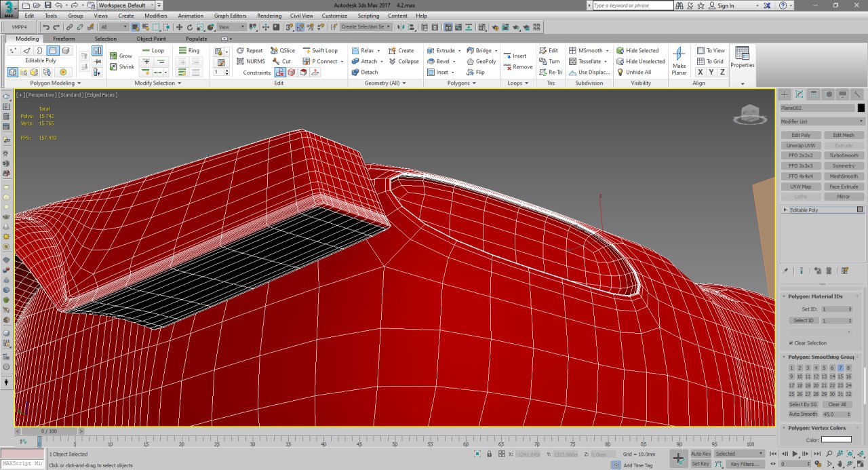Click the Grow selection tool
Screen dimensions: 868x470
point(121,56)
